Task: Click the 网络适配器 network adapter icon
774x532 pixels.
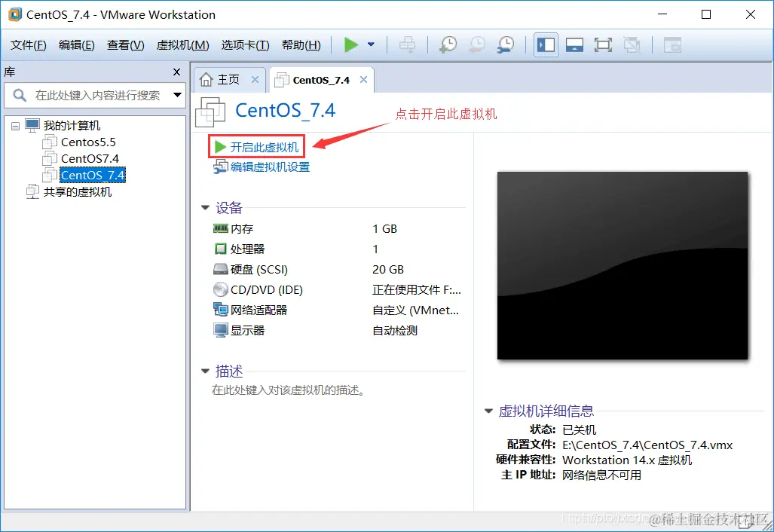Action: [x=222, y=310]
